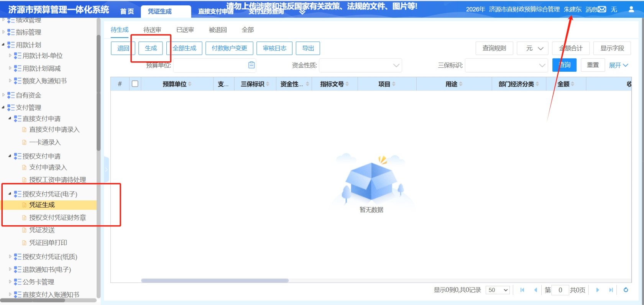Click the clipboard icon in 预算单位 field

point(251,65)
